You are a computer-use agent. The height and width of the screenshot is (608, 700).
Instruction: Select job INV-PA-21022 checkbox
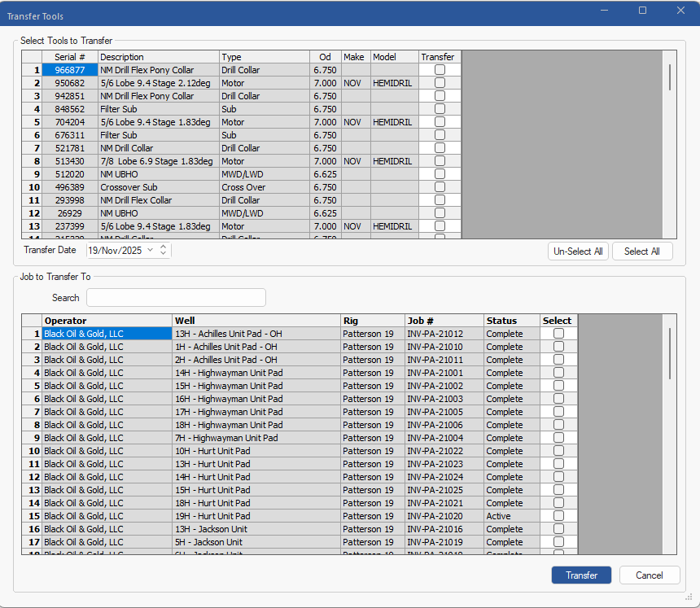558,450
